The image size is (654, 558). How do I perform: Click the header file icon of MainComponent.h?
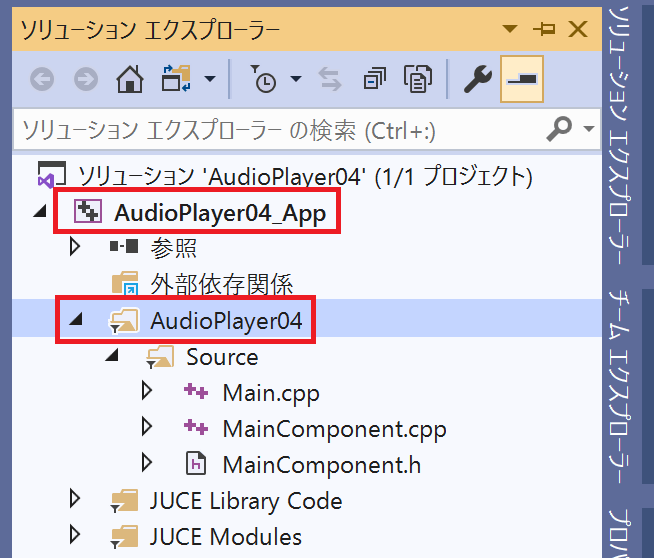[x=196, y=463]
